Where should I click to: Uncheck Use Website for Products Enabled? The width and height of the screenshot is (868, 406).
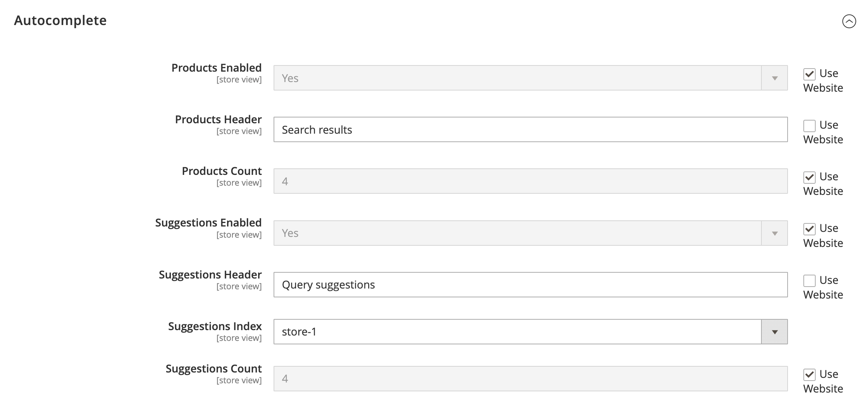pos(810,73)
